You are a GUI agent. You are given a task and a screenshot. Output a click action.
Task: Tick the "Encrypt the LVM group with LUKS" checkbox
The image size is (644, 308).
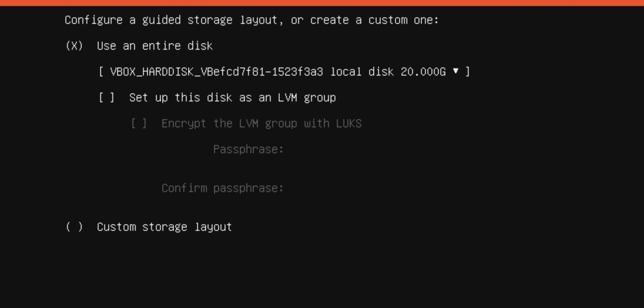139,123
